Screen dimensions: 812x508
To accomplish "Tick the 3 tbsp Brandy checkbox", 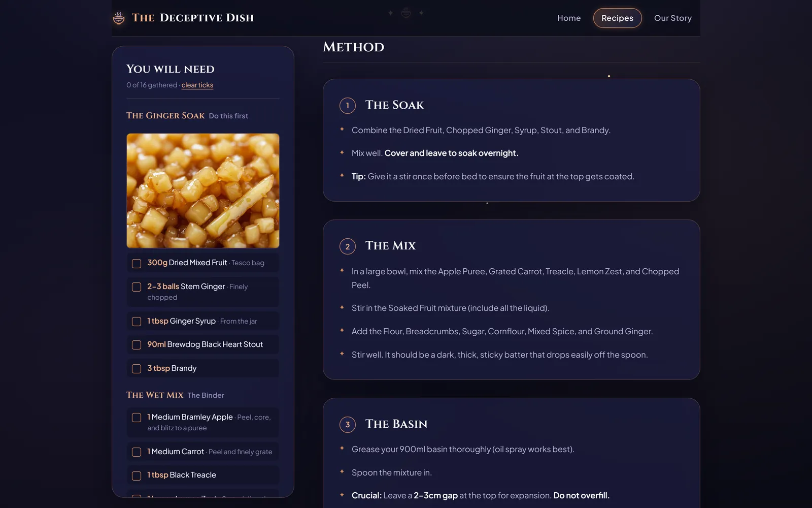I will (137, 369).
